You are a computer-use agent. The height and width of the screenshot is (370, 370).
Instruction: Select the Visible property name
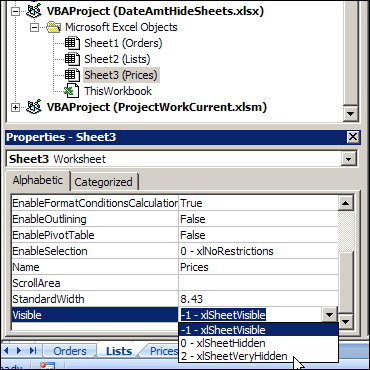click(95, 315)
